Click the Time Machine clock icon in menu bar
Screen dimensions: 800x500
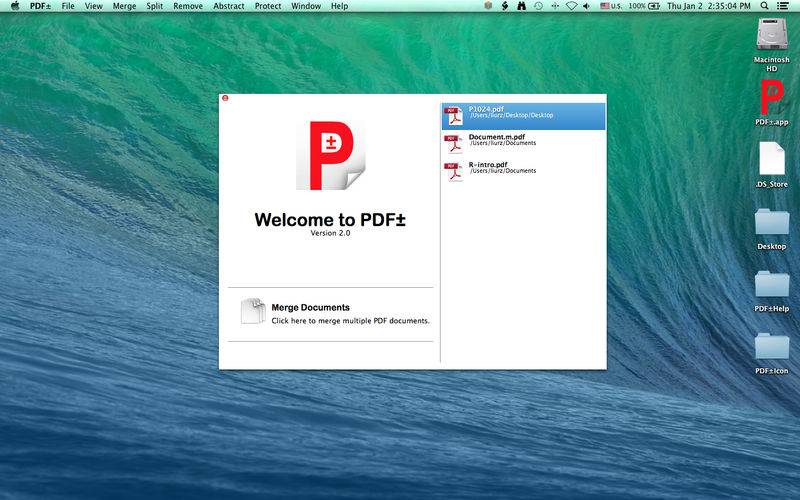538,6
